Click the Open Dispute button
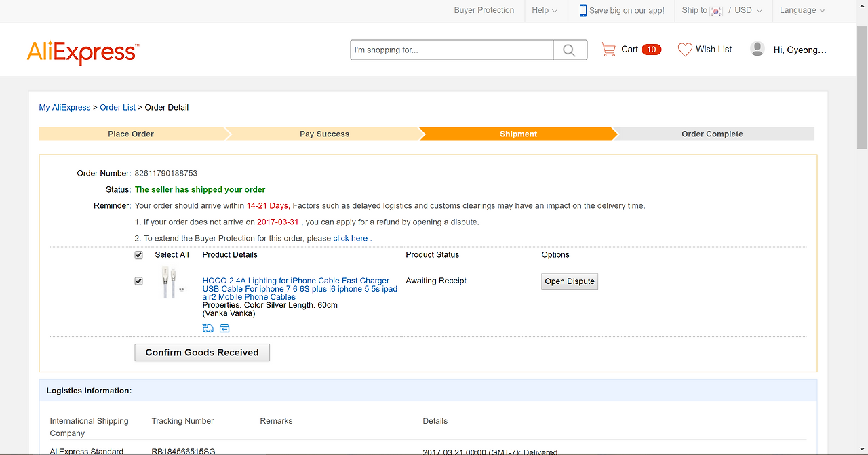This screenshot has height=455, width=868. 570,281
